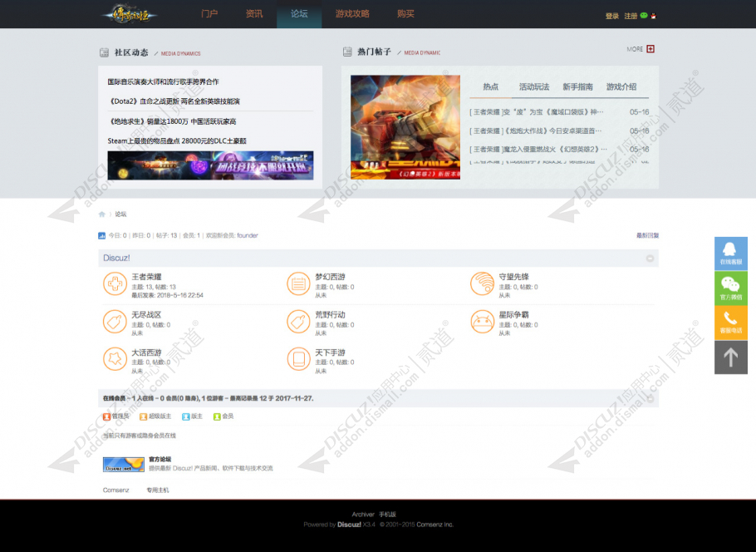Open the Archiver footer link
Viewport: 756px width, 552px height.
(x=363, y=515)
